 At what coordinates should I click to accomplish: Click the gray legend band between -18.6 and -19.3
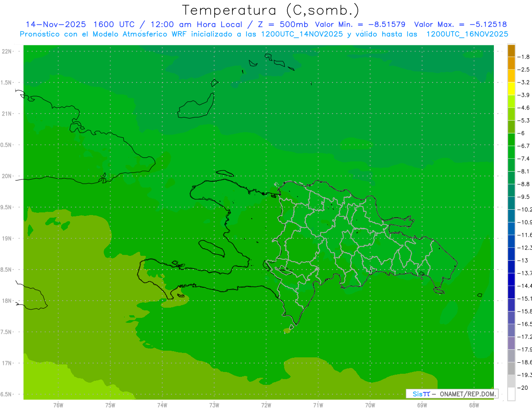coord(511,368)
